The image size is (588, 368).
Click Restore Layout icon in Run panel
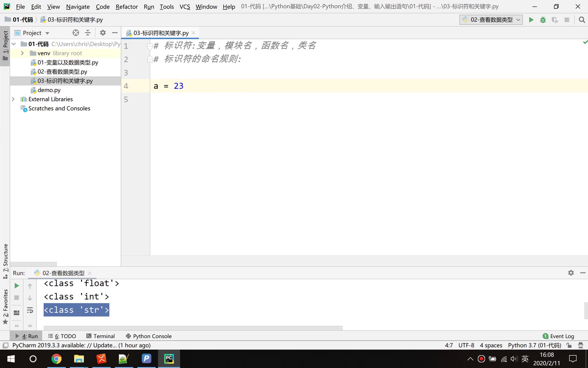pyautogui.click(x=16, y=312)
